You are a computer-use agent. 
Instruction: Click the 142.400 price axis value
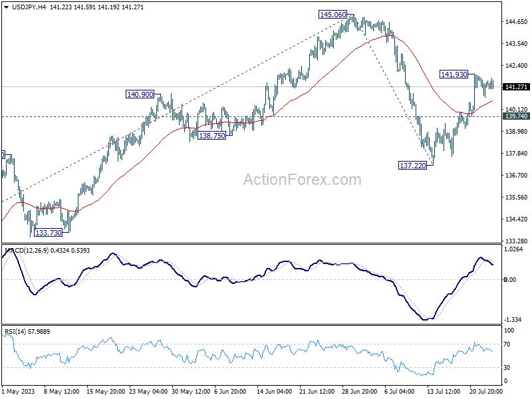[516, 65]
